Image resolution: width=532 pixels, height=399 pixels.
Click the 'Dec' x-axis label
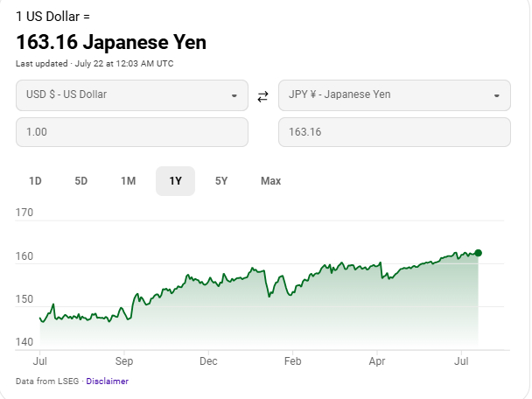(x=208, y=361)
